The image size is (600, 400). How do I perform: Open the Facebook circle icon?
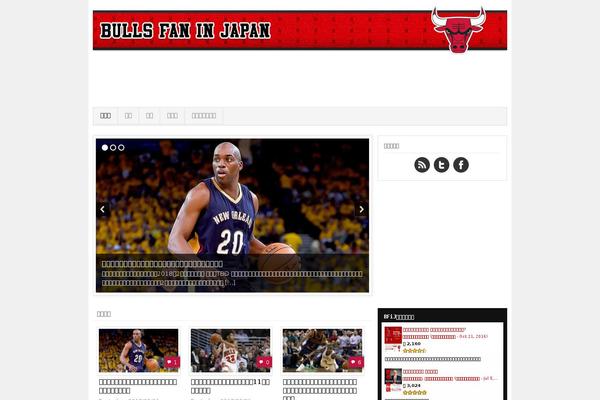461,165
